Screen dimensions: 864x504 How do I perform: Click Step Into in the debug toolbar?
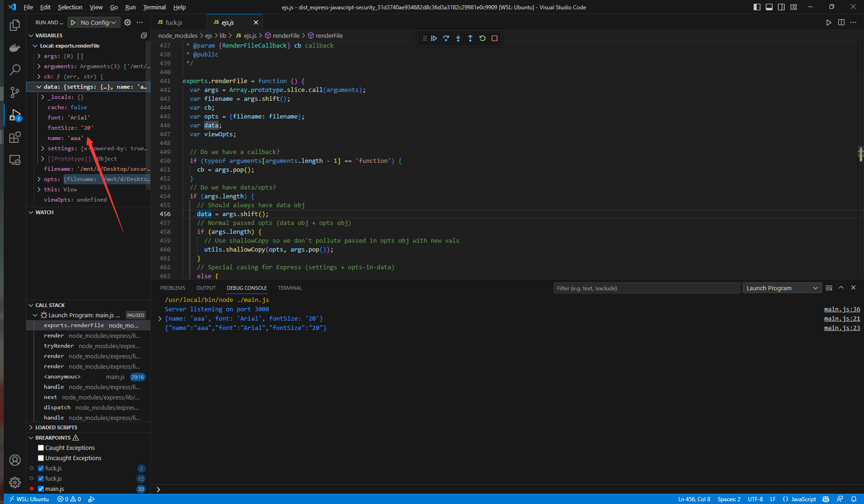[458, 38]
